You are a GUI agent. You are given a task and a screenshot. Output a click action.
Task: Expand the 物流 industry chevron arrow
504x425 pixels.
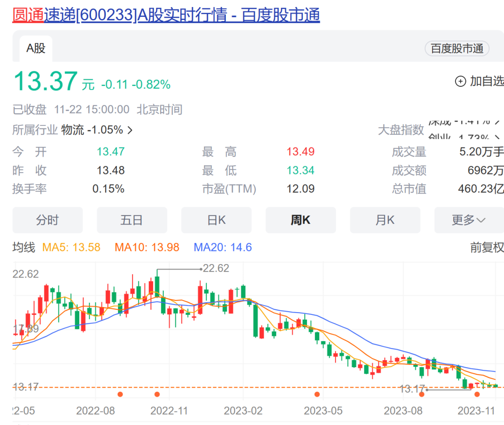(x=130, y=131)
